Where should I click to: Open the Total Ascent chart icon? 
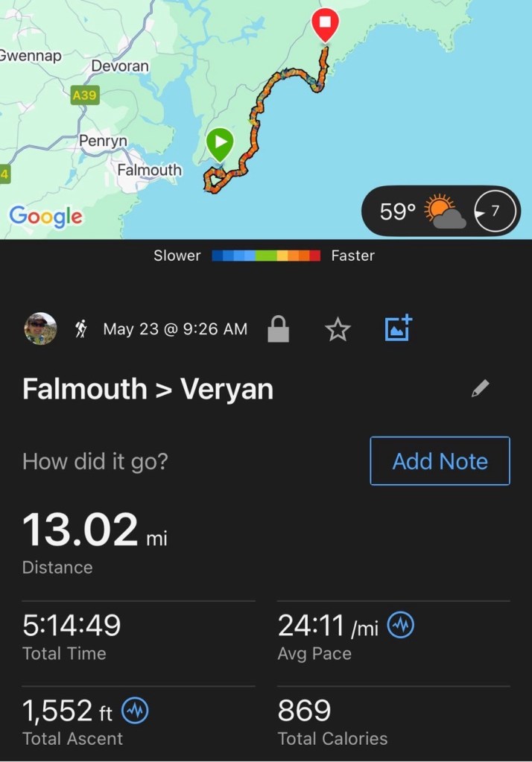(x=135, y=712)
